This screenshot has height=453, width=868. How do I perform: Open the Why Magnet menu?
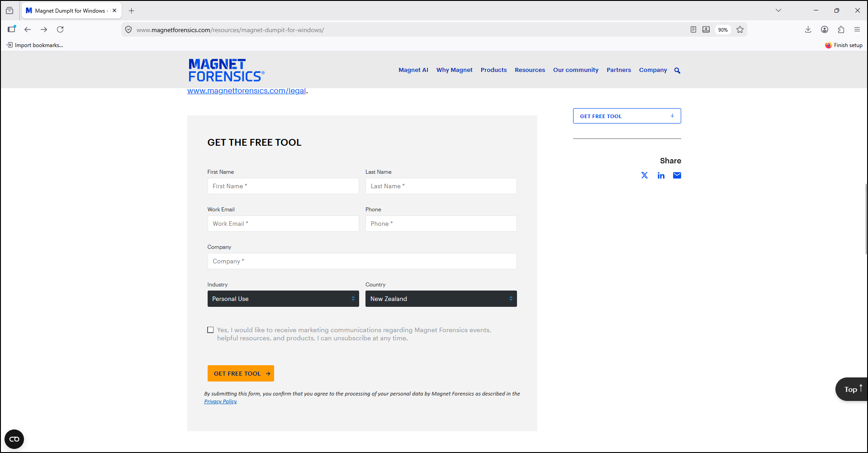pyautogui.click(x=455, y=70)
